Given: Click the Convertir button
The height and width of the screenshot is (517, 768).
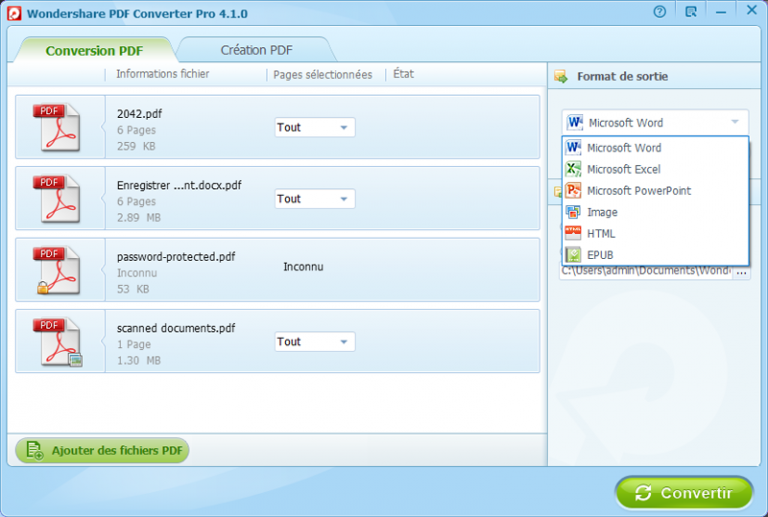Looking at the screenshot, I should pyautogui.click(x=683, y=493).
